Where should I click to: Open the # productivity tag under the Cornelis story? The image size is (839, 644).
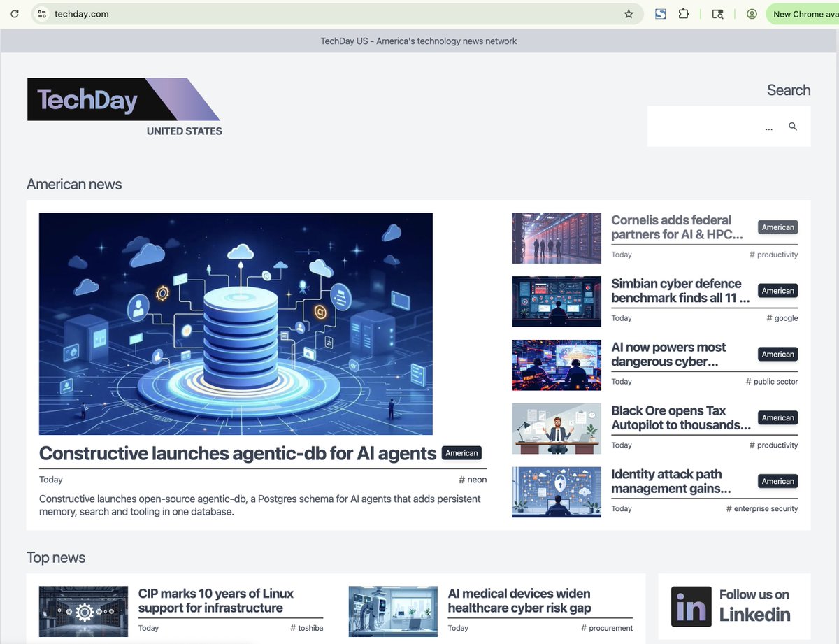point(773,255)
